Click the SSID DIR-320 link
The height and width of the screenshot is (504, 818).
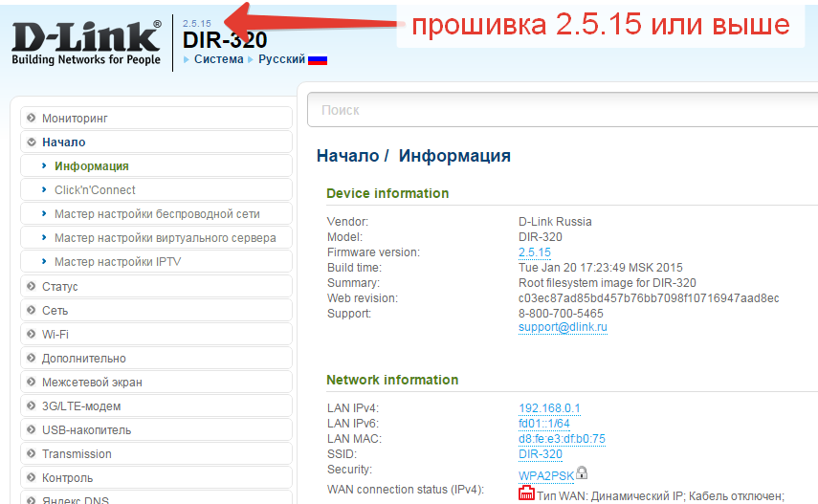pyautogui.click(x=541, y=454)
